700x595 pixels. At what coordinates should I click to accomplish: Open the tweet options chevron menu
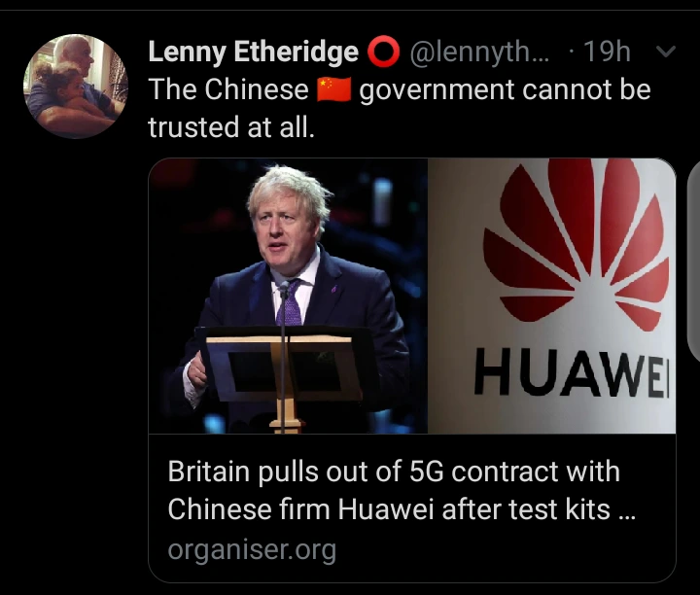[x=666, y=52]
